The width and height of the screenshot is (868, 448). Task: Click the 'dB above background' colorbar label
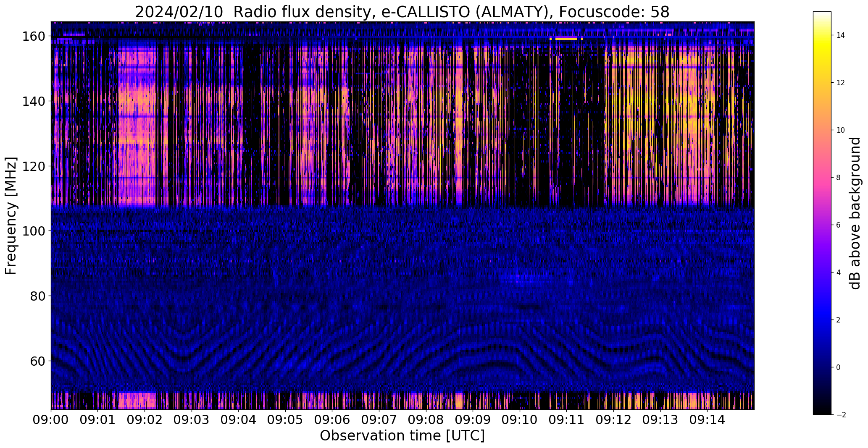coord(855,213)
